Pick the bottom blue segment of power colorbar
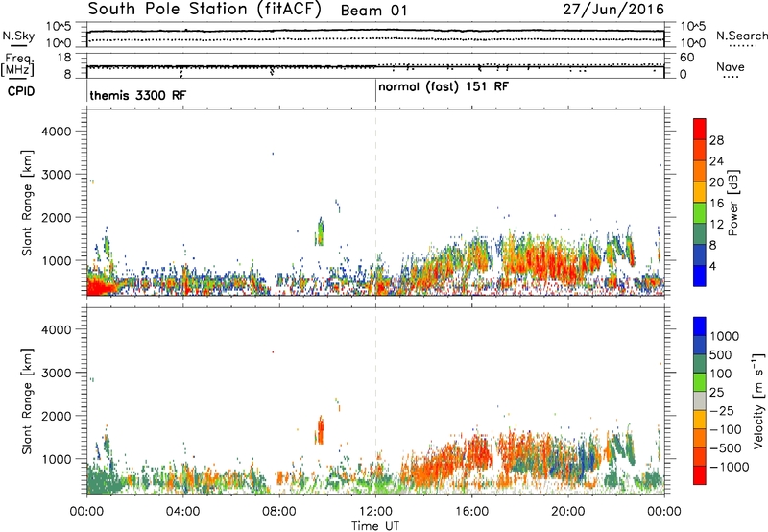This screenshot has width=768, height=532. coord(700,277)
